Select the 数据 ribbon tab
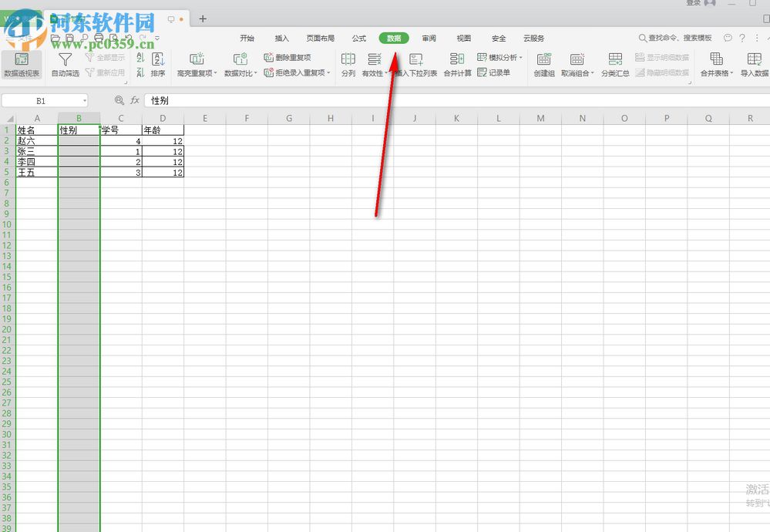Viewport: 770px width, 532px height. tap(394, 39)
